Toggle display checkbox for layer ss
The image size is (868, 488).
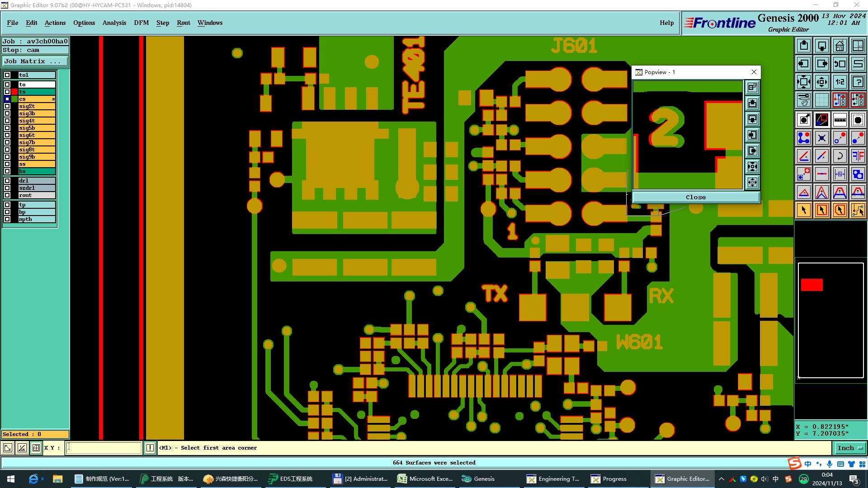click(x=7, y=164)
